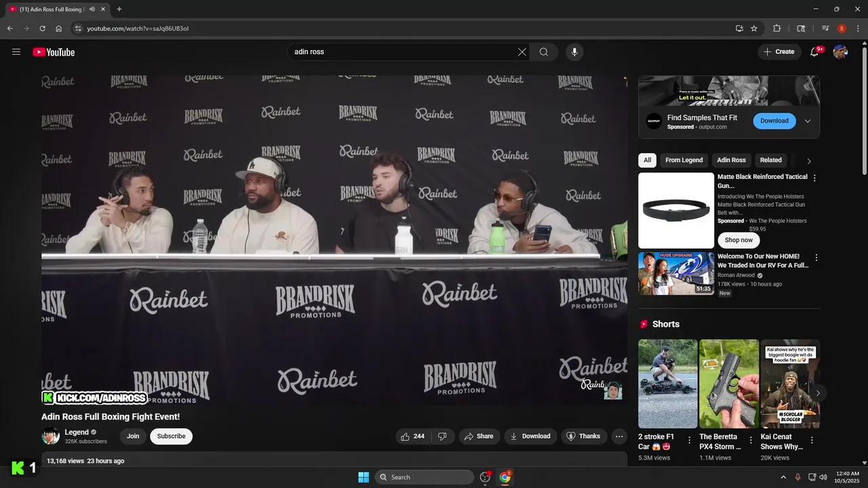Subscribe to the Legend channel
Viewport: 868px width, 488px height.
(171, 436)
